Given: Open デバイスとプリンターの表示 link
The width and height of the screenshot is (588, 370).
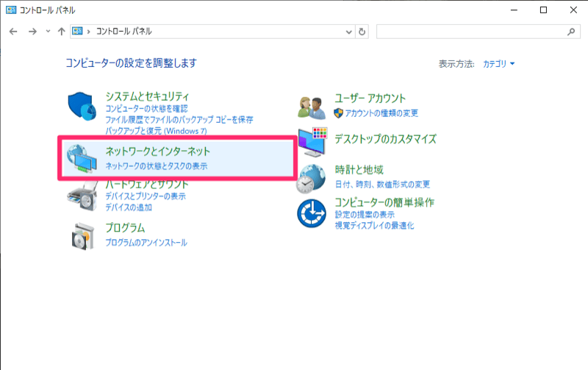Looking at the screenshot, I should click(146, 196).
